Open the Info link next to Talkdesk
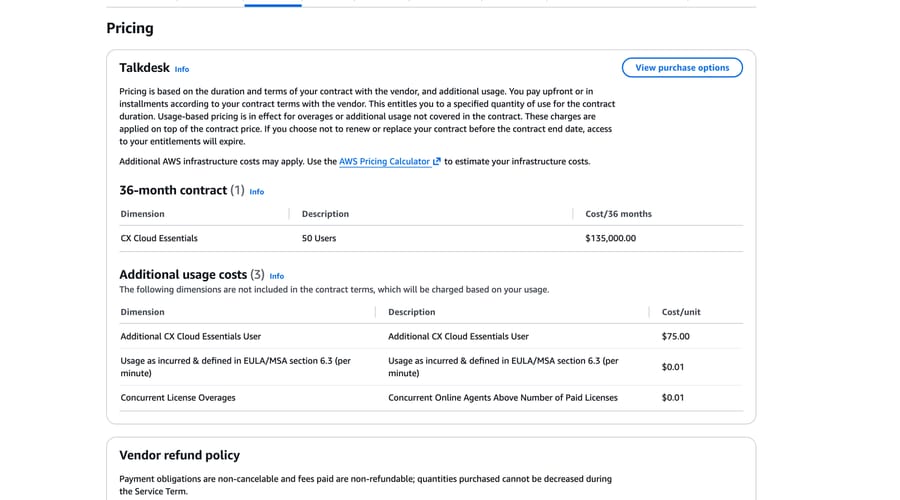Viewport: 900px width, 500px height. click(x=182, y=69)
